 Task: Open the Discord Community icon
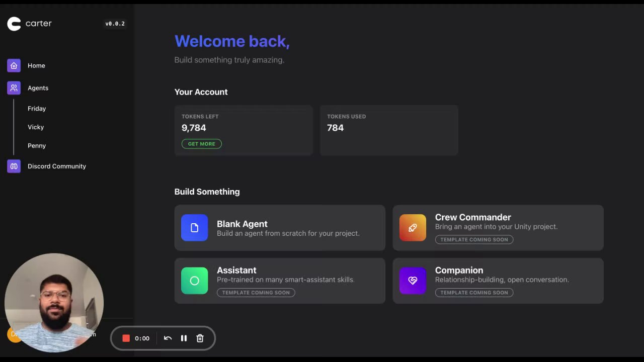[x=14, y=166]
